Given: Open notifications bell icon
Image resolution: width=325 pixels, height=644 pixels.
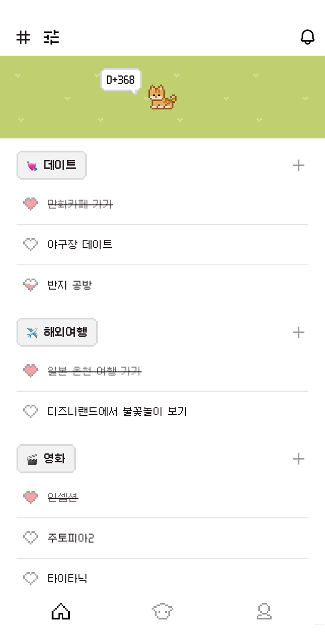Looking at the screenshot, I should [307, 37].
